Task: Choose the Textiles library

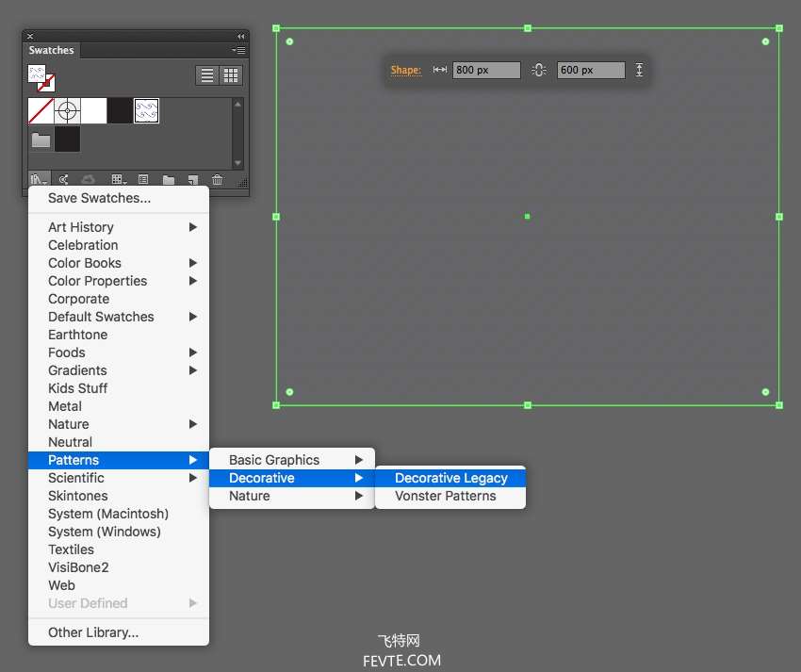Action: click(x=119, y=549)
